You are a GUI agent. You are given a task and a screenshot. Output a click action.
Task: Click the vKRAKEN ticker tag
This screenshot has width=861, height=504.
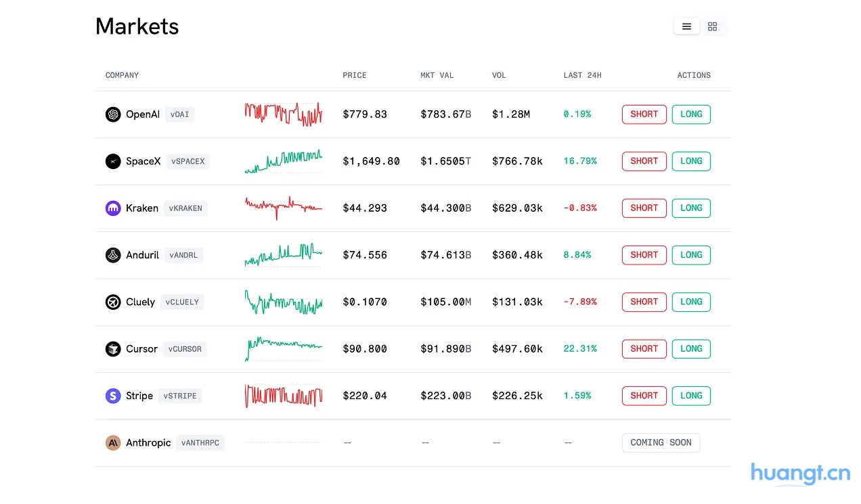point(185,208)
